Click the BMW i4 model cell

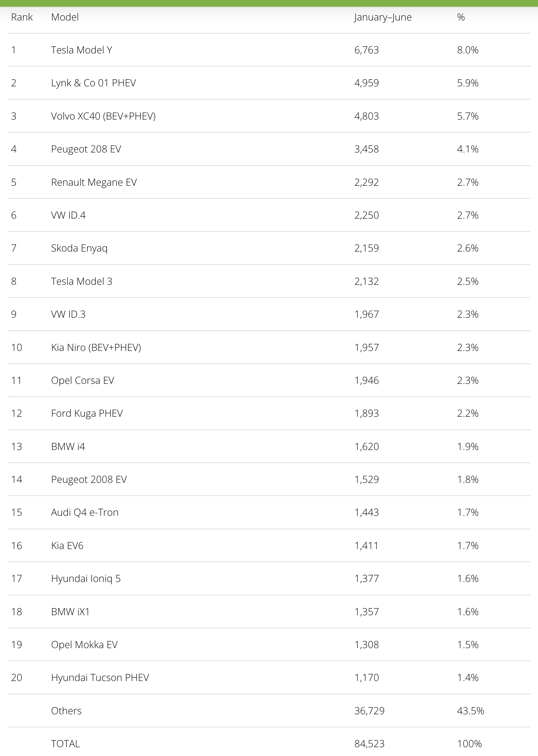68,446
